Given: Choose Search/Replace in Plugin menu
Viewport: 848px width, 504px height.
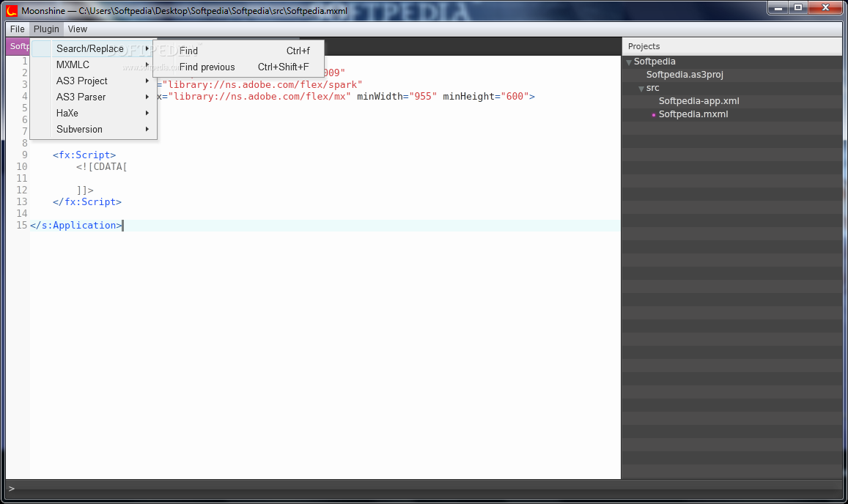Looking at the screenshot, I should point(94,48).
